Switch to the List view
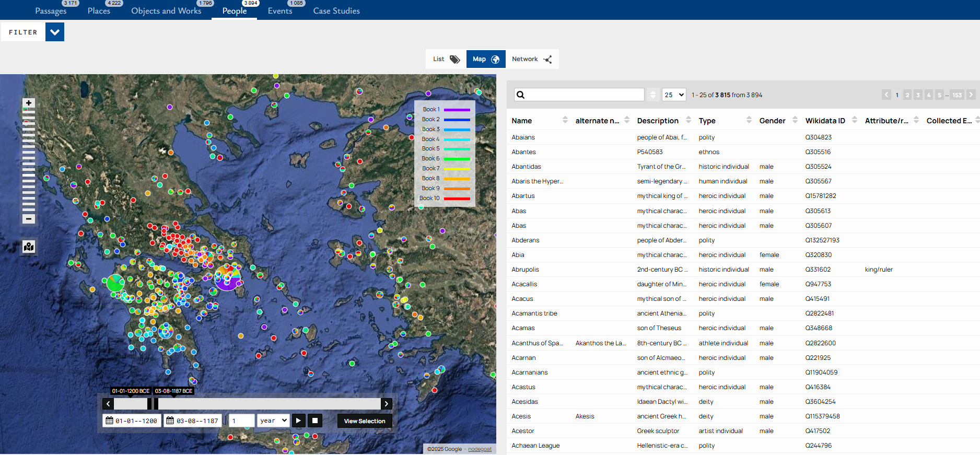Screen dimensions: 980x455 (x=446, y=59)
